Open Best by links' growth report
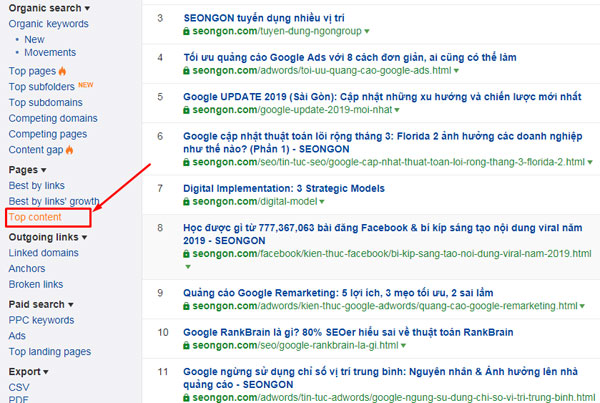This screenshot has height=403, width=600. 54,201
